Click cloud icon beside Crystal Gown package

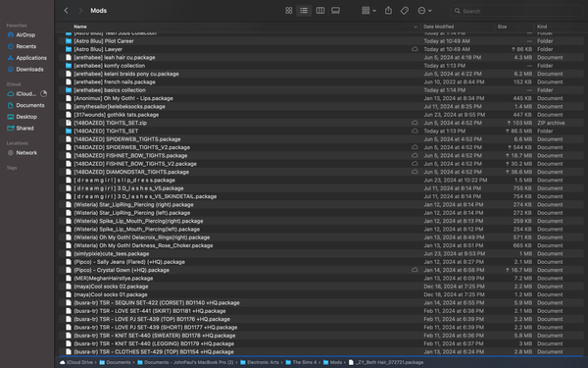coord(415,270)
